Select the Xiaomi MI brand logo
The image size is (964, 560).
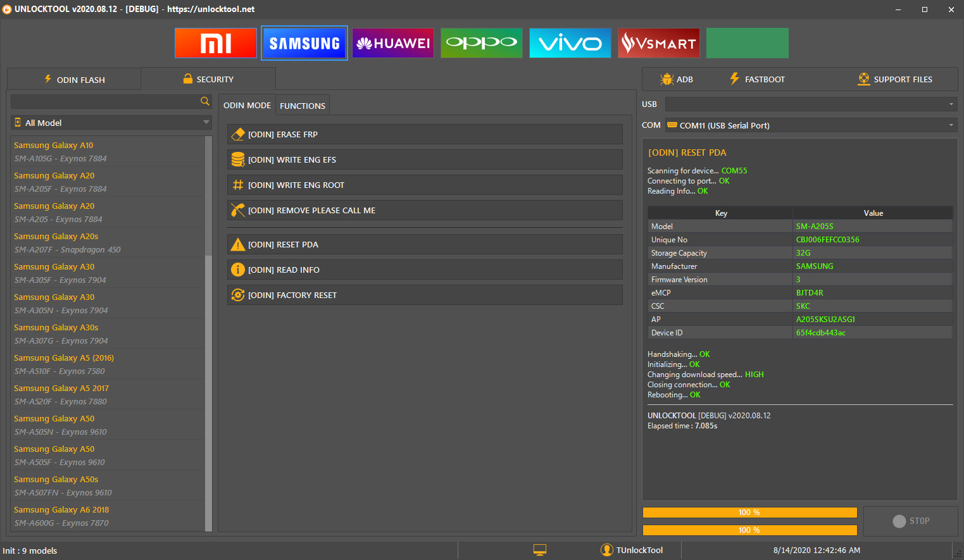[216, 43]
